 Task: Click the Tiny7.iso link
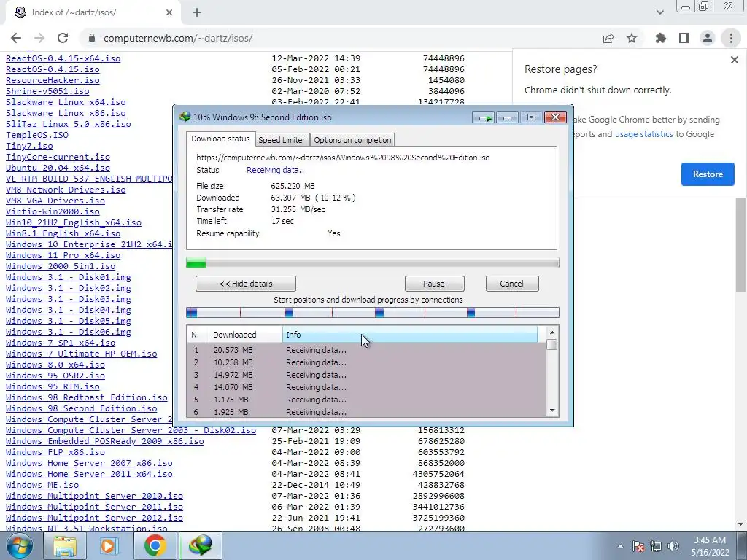click(29, 146)
